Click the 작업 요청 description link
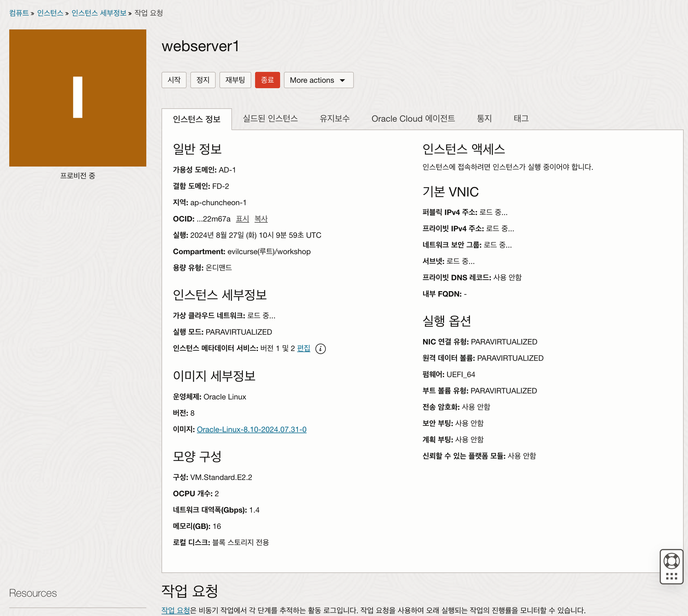688x616 pixels. coord(175,610)
